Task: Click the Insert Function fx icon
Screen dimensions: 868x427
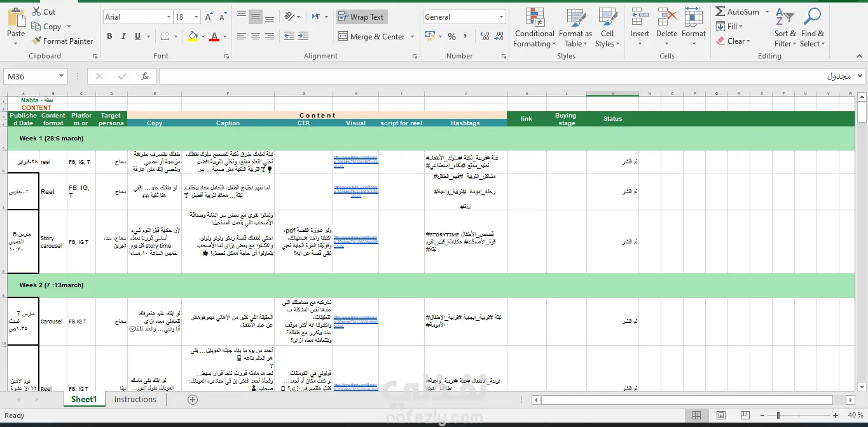Action: click(145, 76)
